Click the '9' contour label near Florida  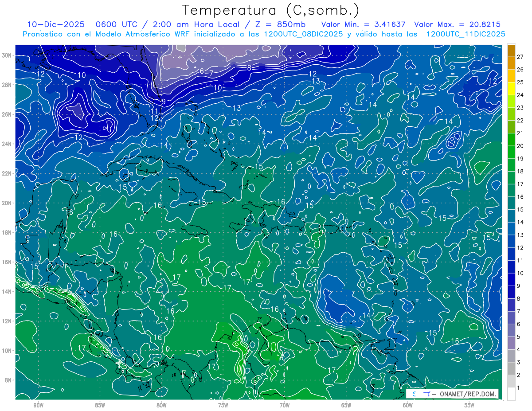tap(164, 102)
